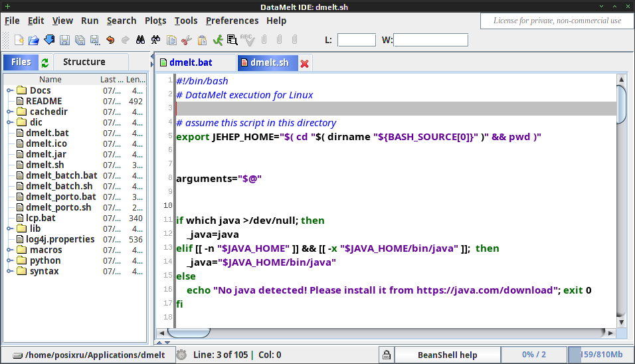Click the clipboard Paste icon
The image size is (635, 364).
click(202, 40)
